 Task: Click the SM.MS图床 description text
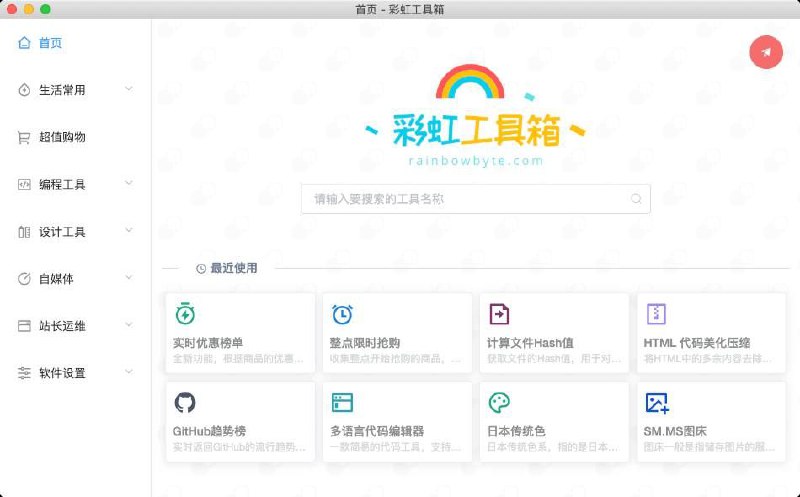pyautogui.click(x=709, y=447)
